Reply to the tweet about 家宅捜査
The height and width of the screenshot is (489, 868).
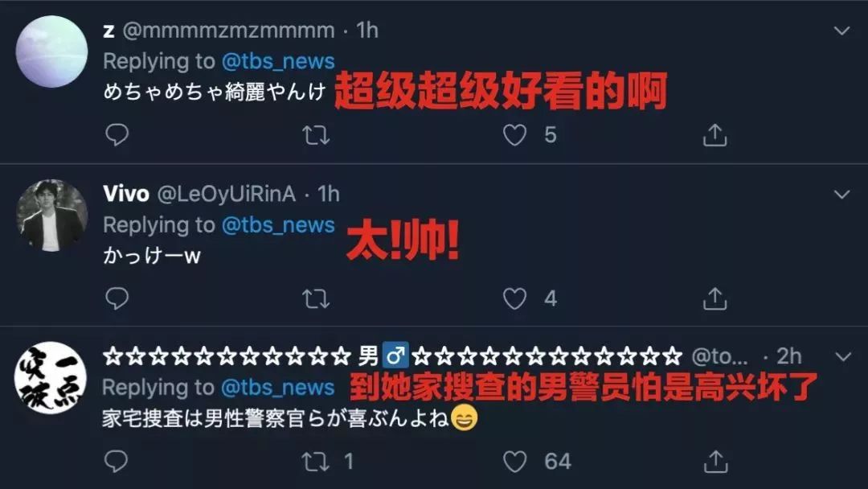click(x=117, y=462)
